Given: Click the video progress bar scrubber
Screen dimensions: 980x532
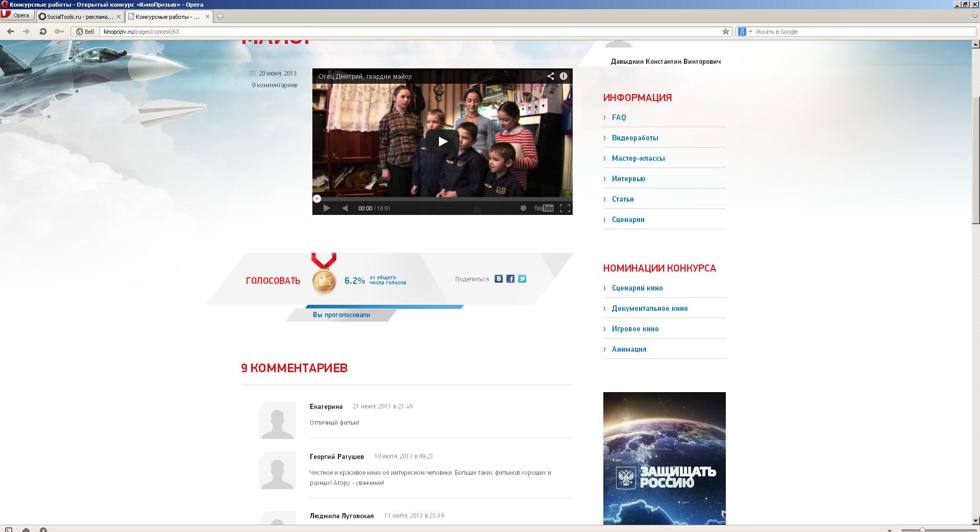Looking at the screenshot, I should (x=317, y=199).
